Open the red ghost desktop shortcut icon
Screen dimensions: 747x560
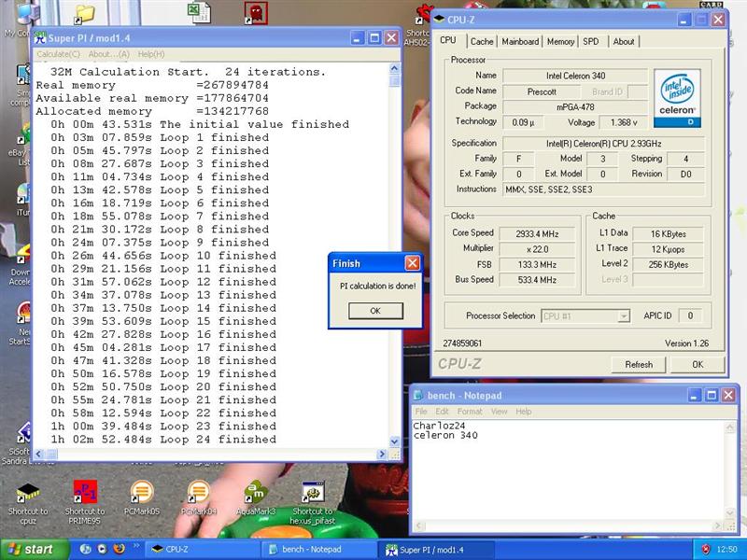point(256,13)
